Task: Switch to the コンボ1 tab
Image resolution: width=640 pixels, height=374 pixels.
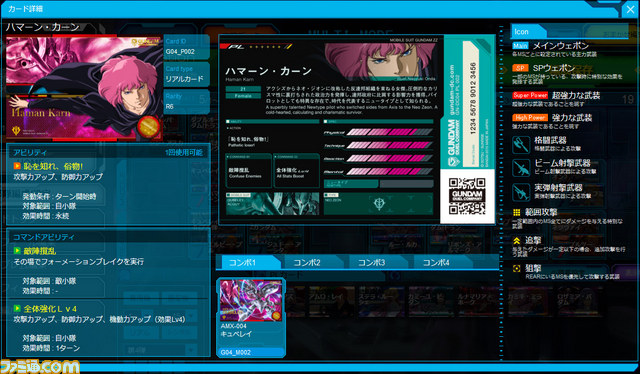Action: 248,263
